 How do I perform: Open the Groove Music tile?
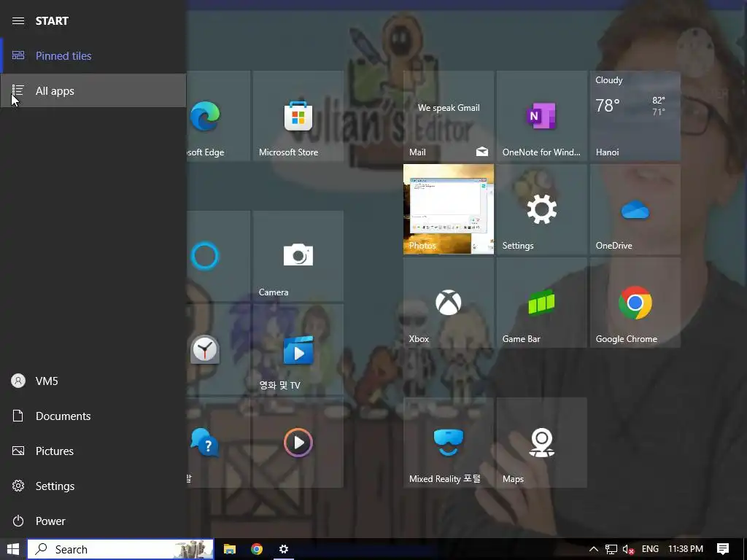coord(298,443)
